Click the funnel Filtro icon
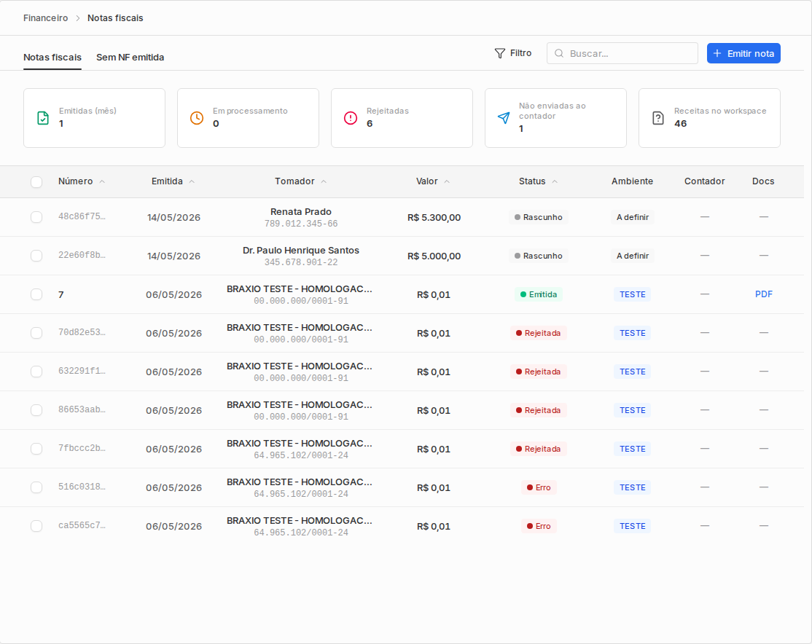This screenshot has height=644, width=812. tap(500, 53)
